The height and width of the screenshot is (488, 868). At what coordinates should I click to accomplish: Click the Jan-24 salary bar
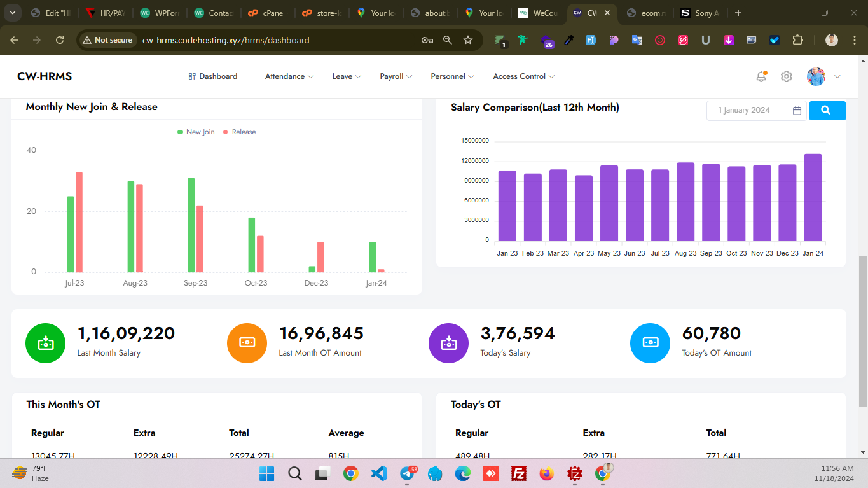pos(813,197)
